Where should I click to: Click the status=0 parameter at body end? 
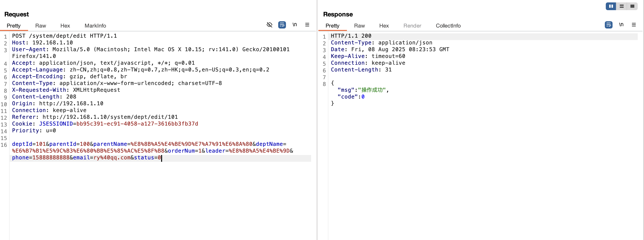[x=148, y=157]
